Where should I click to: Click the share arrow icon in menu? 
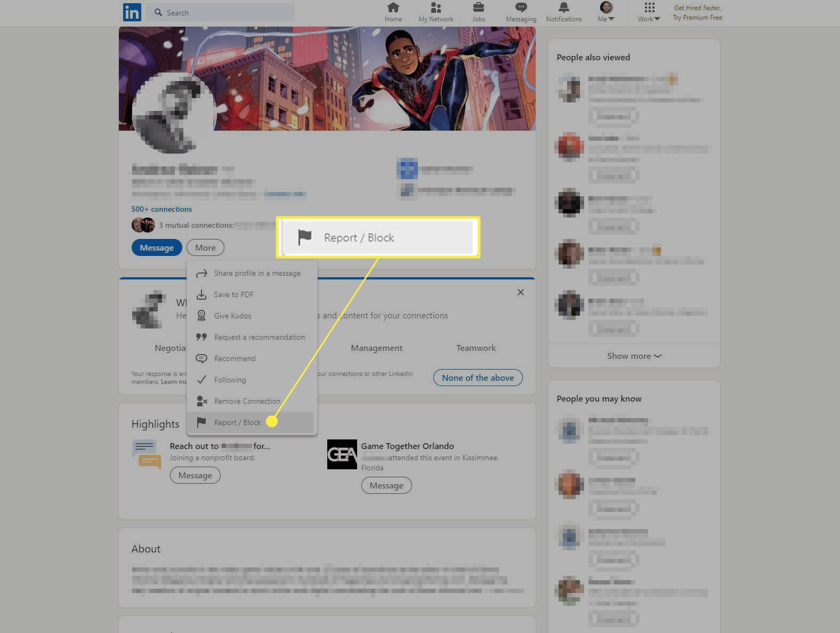tap(201, 274)
